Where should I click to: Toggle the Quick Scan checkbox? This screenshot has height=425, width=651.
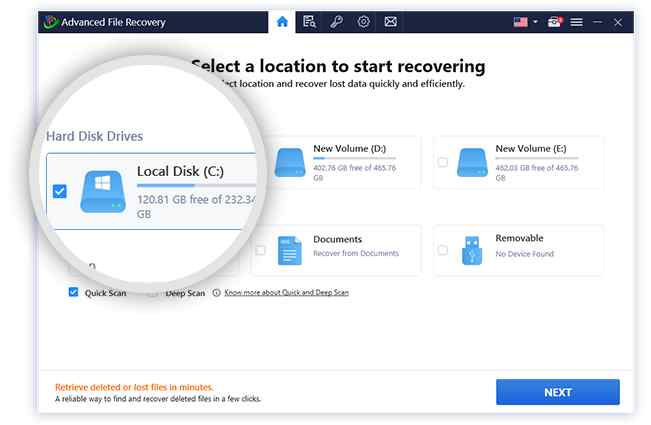click(73, 293)
